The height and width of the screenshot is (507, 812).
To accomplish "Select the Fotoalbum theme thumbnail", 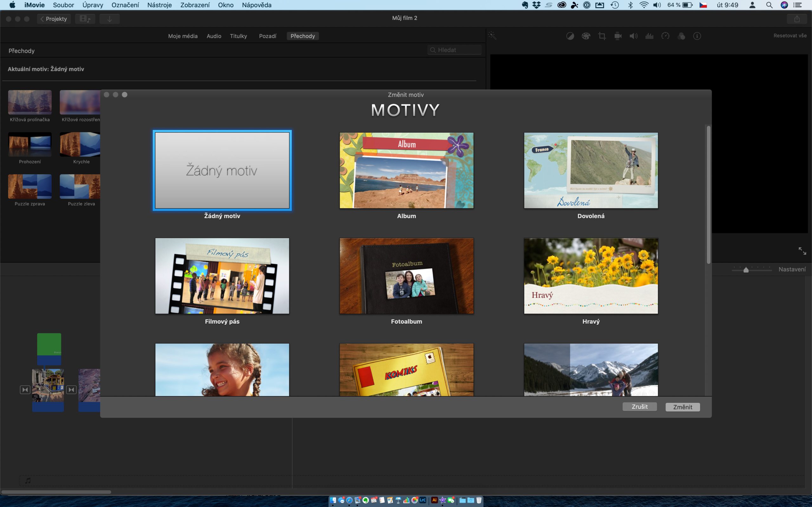I will pyautogui.click(x=406, y=276).
